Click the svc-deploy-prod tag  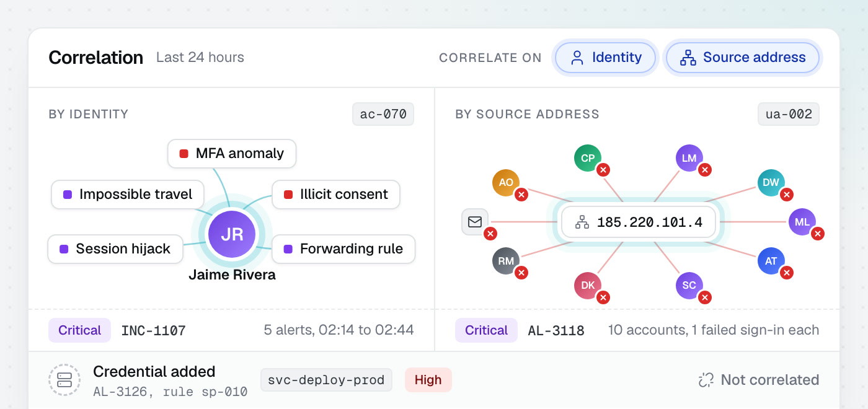tap(326, 380)
